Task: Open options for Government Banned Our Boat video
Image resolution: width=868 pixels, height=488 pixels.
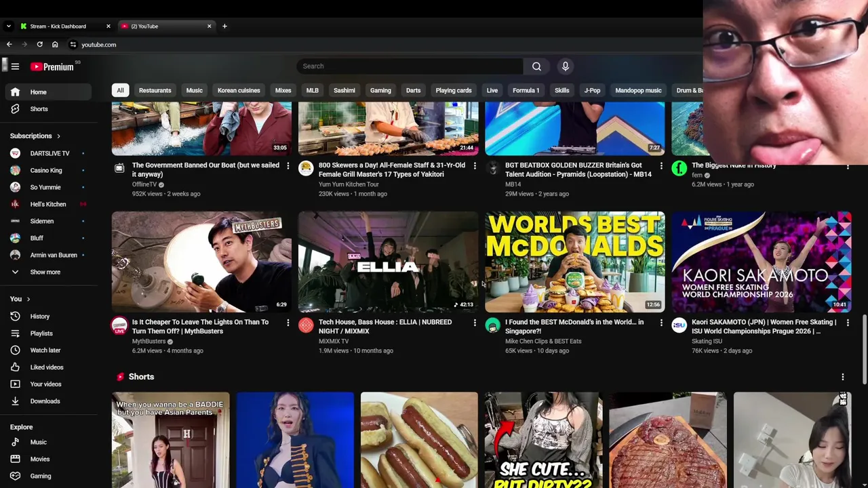Action: [x=288, y=165]
